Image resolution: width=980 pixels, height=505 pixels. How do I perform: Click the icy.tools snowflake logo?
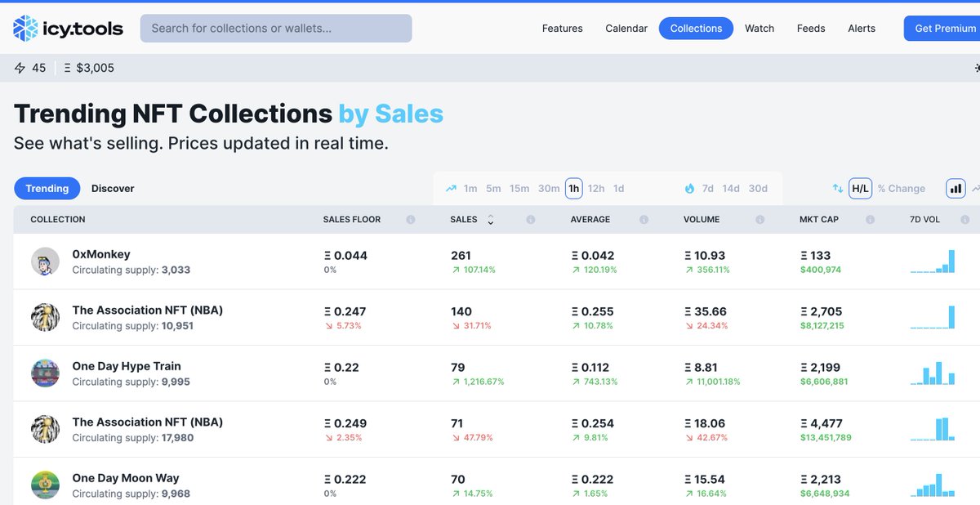coord(25,29)
